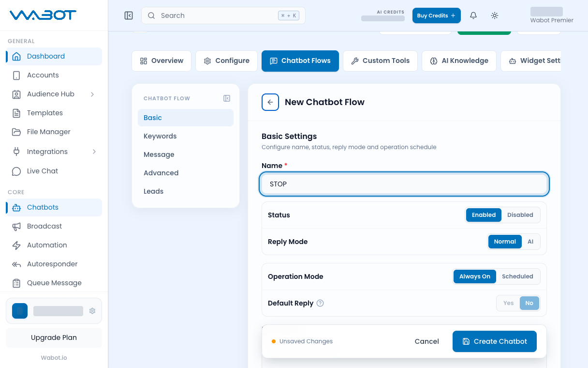Click the blue workspace avatar icon
588x368 pixels.
pyautogui.click(x=20, y=311)
